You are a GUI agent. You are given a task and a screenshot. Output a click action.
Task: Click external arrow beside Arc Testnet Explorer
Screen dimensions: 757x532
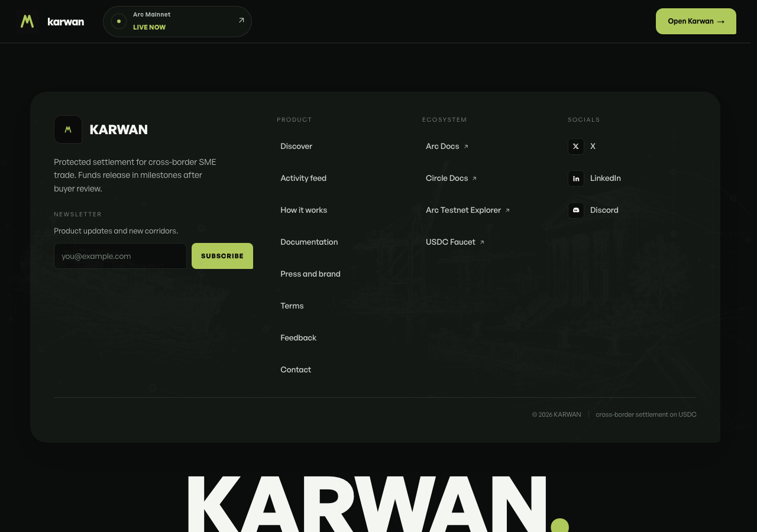coord(507,210)
